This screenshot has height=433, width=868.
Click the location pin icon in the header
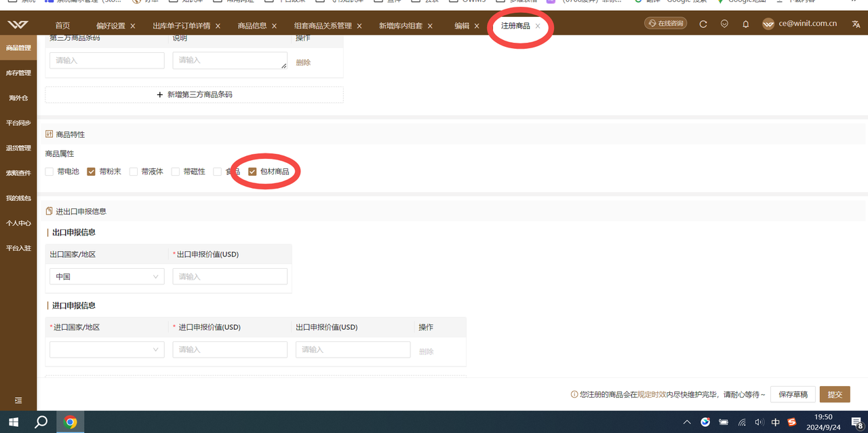tap(724, 22)
